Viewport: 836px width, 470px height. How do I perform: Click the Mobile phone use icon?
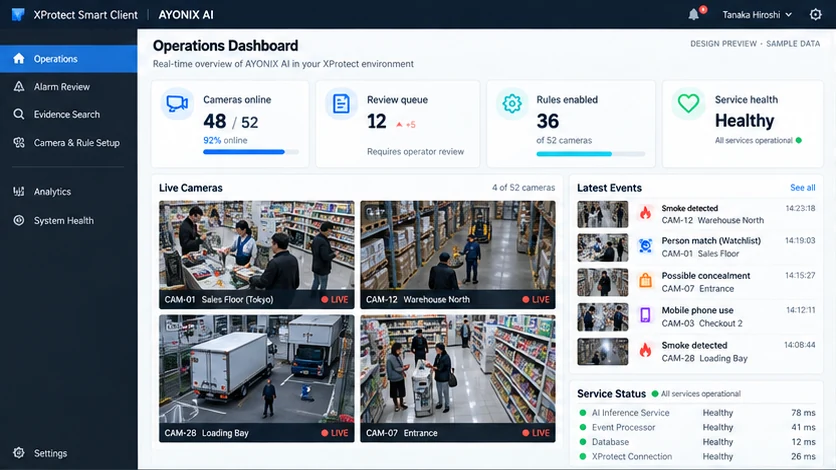(x=645, y=315)
